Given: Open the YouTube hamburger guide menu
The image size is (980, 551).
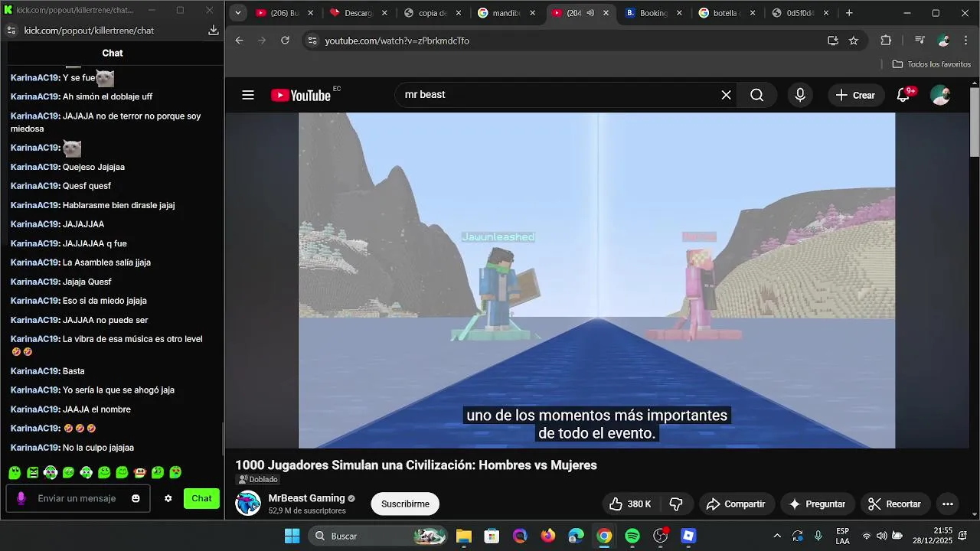Looking at the screenshot, I should click(247, 95).
